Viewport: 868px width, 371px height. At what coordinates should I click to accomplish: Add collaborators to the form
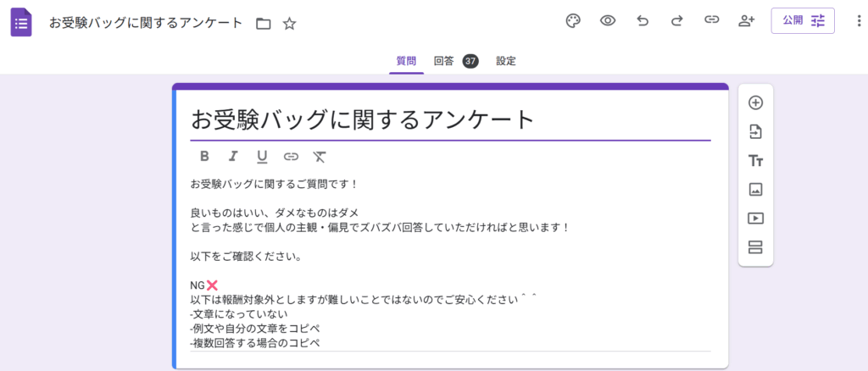coord(747,21)
